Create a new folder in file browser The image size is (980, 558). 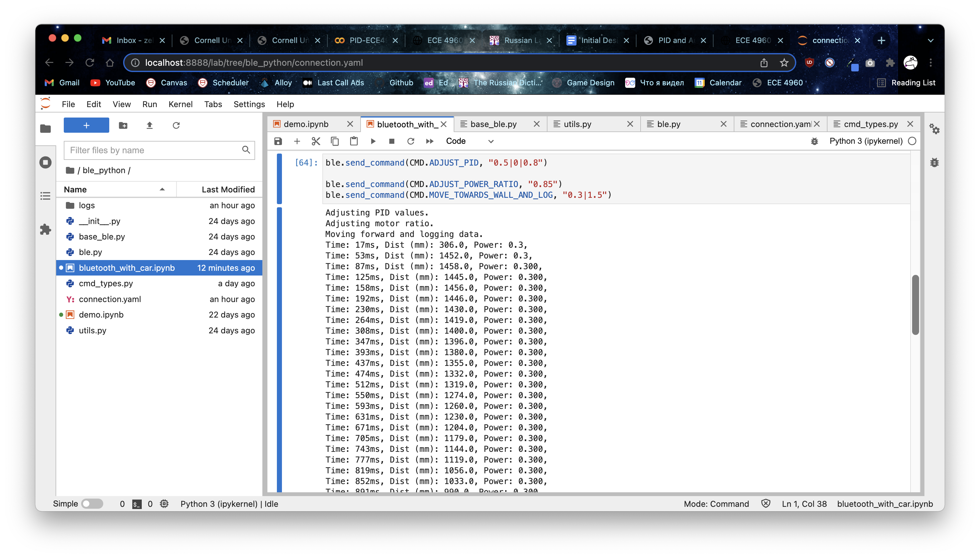coord(123,125)
